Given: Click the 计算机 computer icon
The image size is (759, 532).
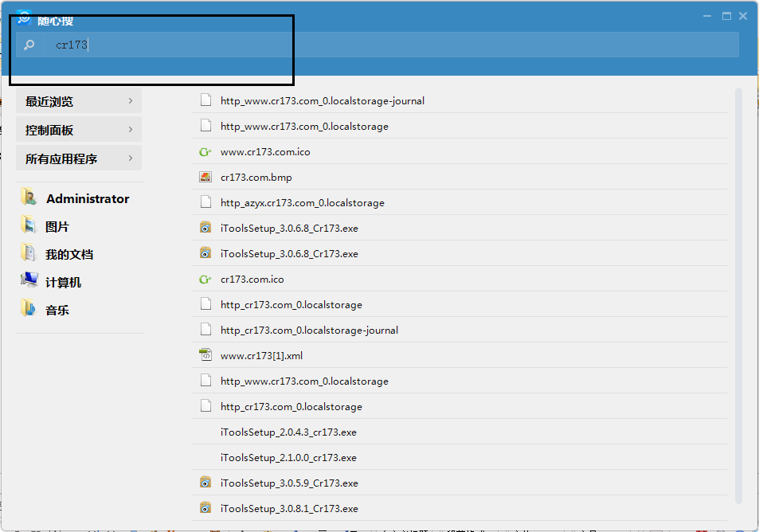Looking at the screenshot, I should (29, 280).
